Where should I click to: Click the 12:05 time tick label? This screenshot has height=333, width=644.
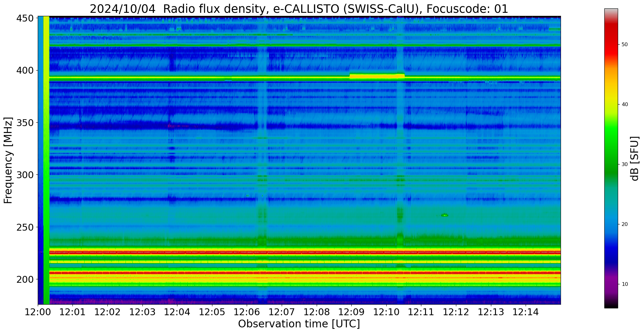pyautogui.click(x=212, y=312)
